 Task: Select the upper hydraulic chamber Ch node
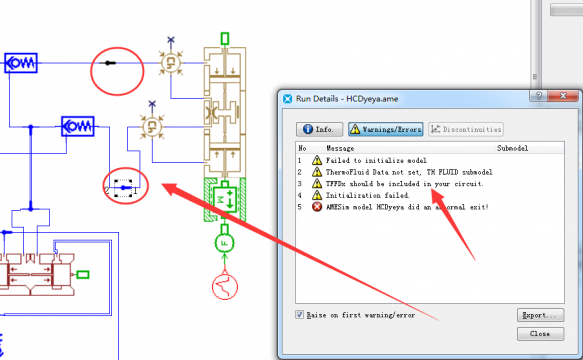(171, 62)
